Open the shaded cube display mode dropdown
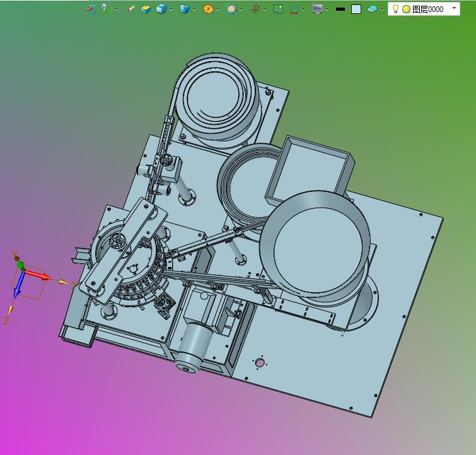 coord(171,9)
